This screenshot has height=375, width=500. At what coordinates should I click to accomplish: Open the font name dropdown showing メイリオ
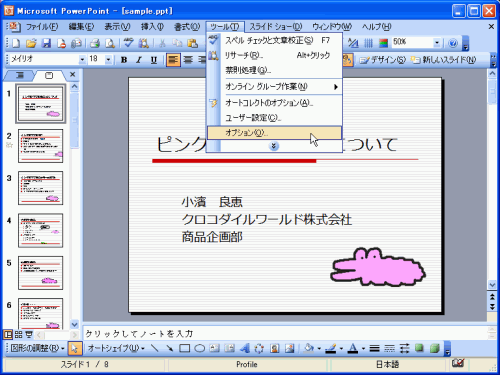[x=82, y=60]
